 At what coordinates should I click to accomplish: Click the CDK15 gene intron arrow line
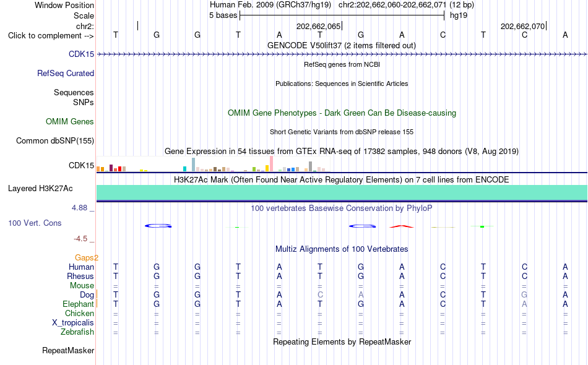pyautogui.click(x=342, y=54)
